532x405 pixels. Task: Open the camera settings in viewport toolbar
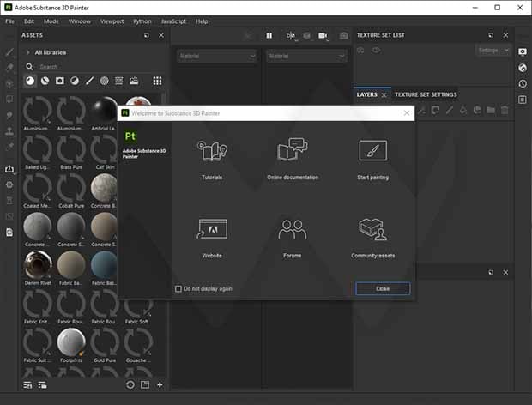323,36
